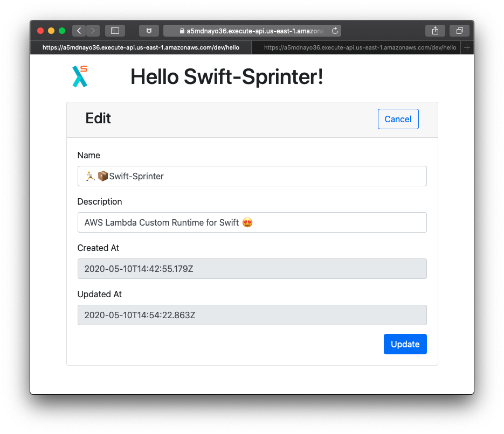
Task: Close the Safari window with red button
Action: pos(40,31)
